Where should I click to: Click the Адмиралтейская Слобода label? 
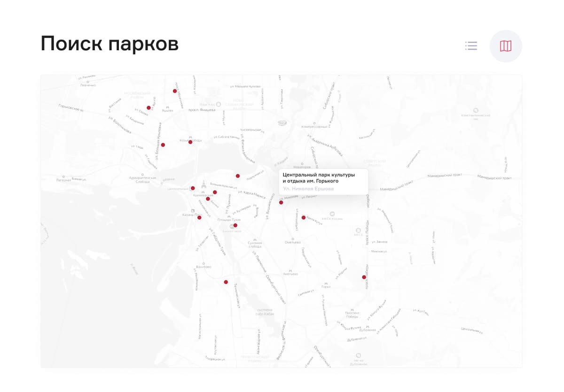tap(143, 180)
